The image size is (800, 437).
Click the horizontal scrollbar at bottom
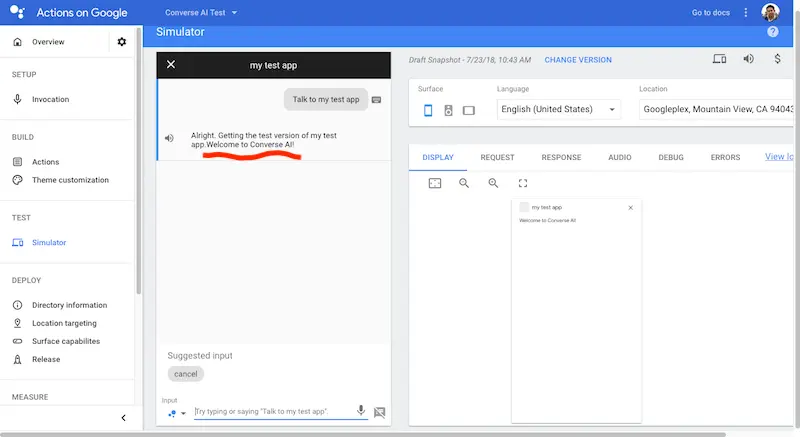(363, 434)
